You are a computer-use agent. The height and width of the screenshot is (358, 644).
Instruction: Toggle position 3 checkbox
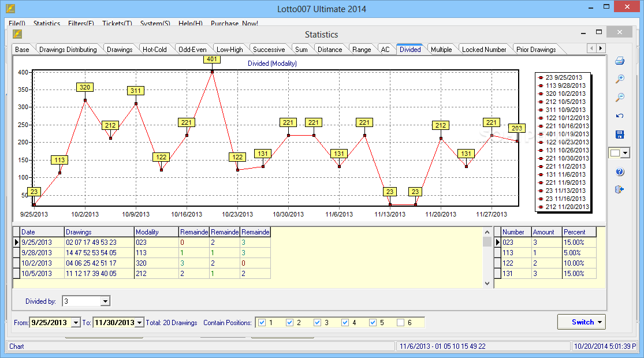pos(317,323)
